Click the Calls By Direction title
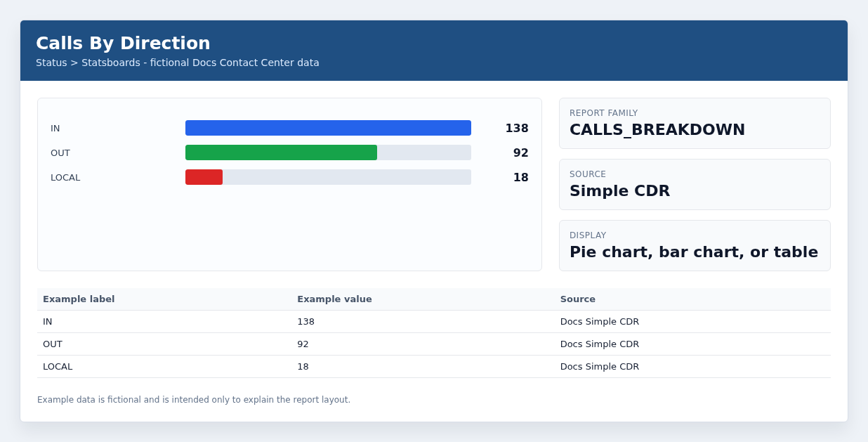The height and width of the screenshot is (442, 868). point(123,43)
